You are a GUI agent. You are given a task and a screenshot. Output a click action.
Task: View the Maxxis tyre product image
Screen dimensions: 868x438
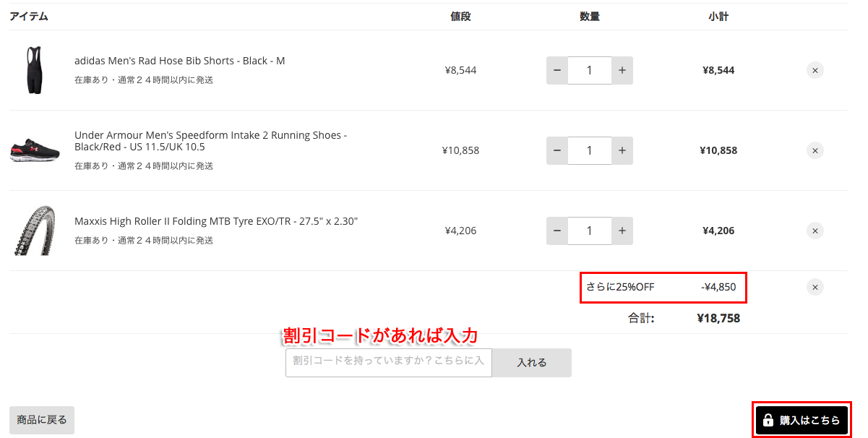click(34, 231)
